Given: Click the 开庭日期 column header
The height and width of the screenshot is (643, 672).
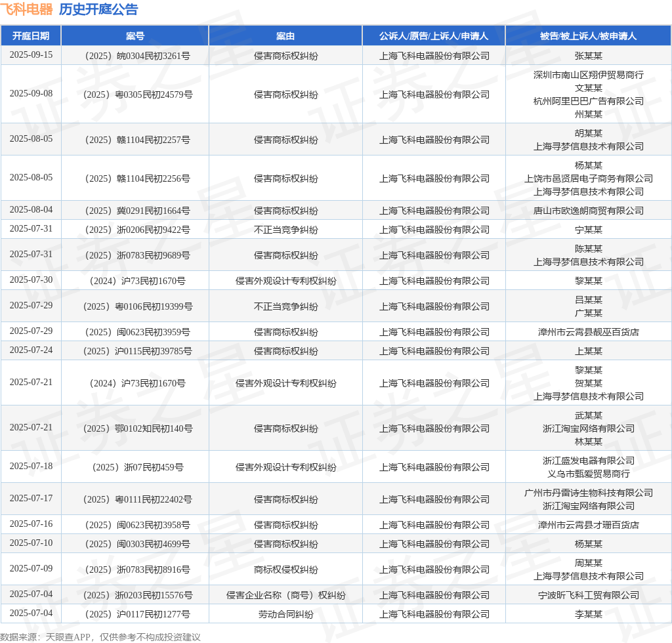Looking at the screenshot, I should 31,36.
